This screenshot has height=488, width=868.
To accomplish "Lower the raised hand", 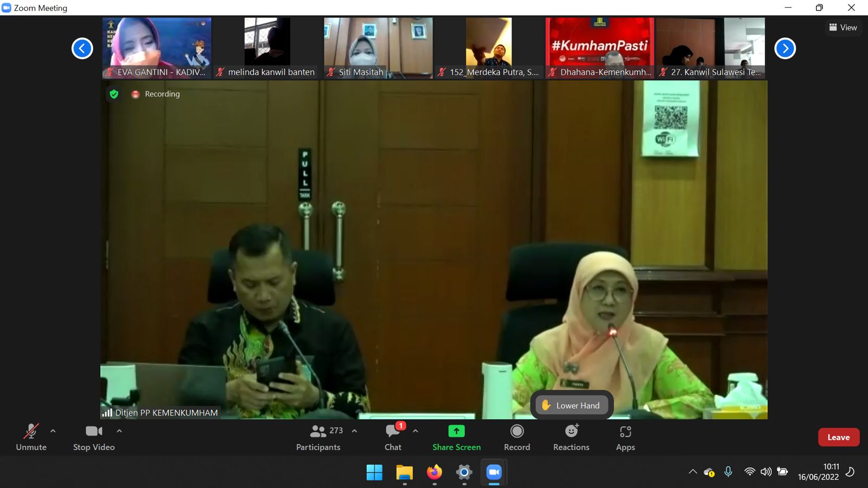I will 571,405.
